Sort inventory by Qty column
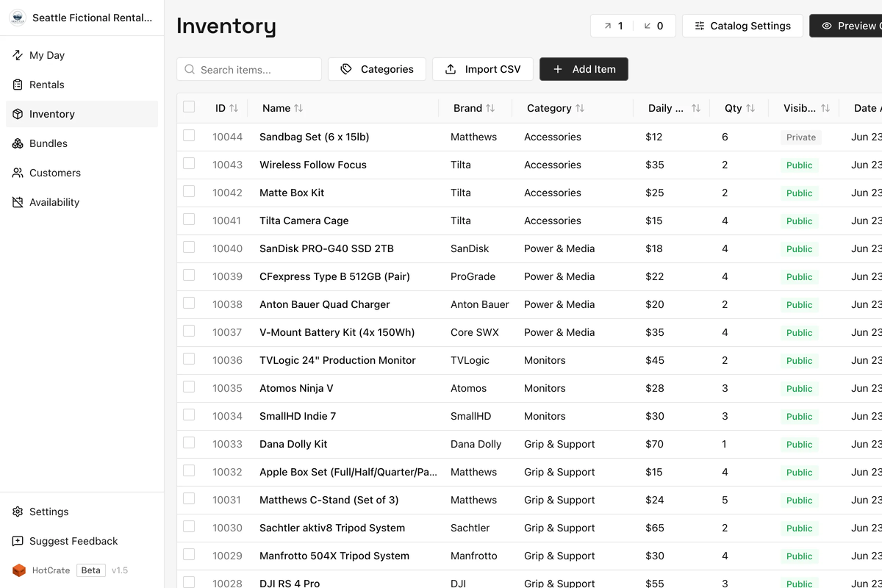 [x=750, y=108]
